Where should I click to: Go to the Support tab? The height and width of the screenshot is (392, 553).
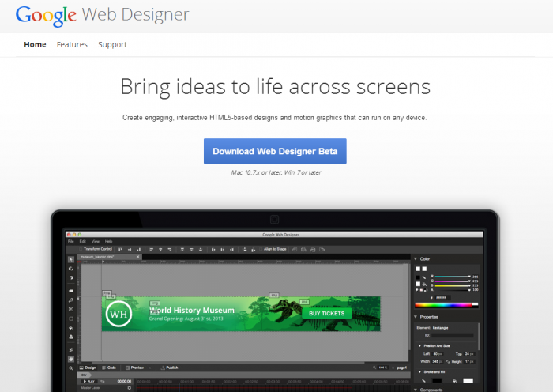(112, 44)
